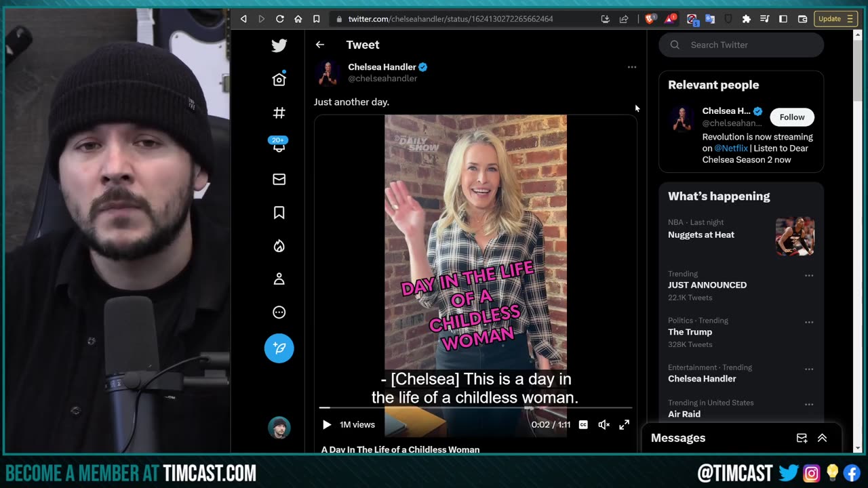Viewport: 868px width, 488px height.
Task: Open Chelsea Handler name in tweet header
Action: pyautogui.click(x=382, y=67)
